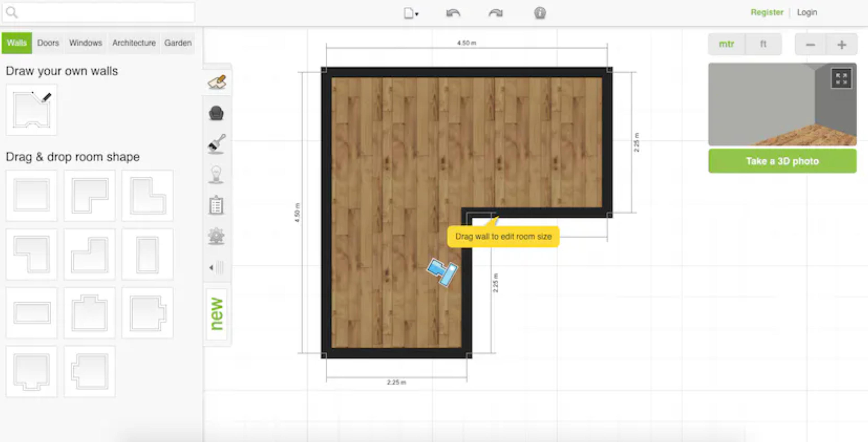Zoom in with the plus button
The width and height of the screenshot is (868, 442).
click(841, 44)
